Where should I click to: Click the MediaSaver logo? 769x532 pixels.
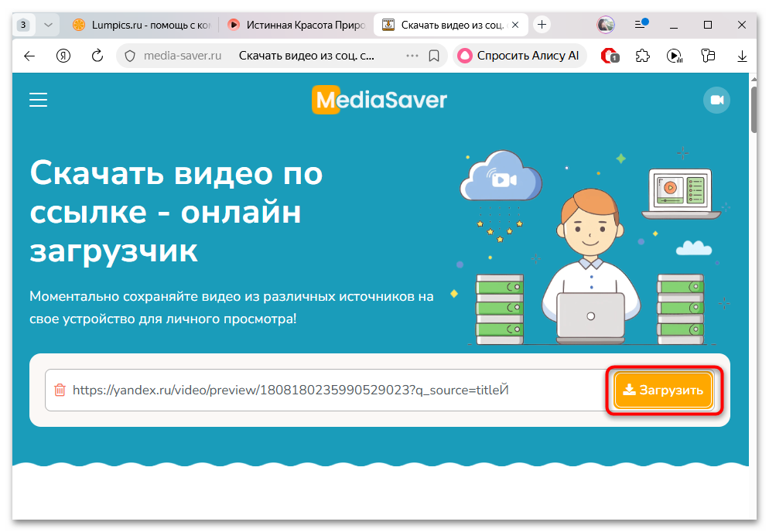[380, 100]
